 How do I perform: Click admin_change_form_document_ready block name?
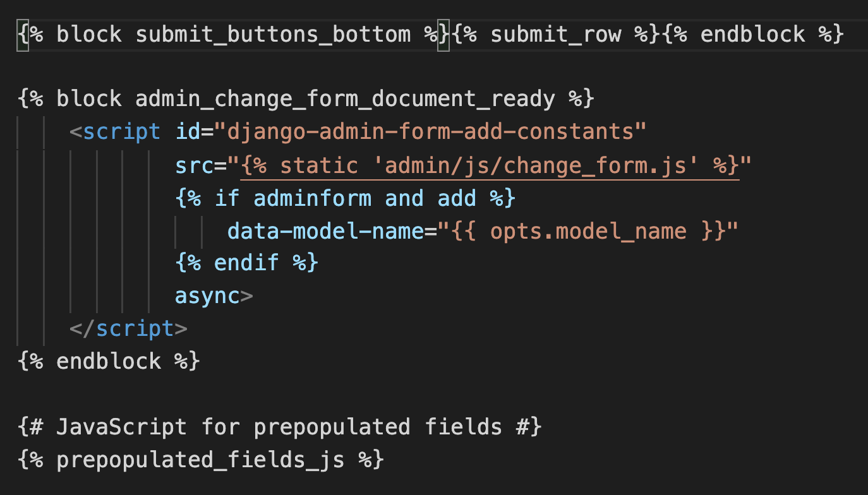click(345, 99)
